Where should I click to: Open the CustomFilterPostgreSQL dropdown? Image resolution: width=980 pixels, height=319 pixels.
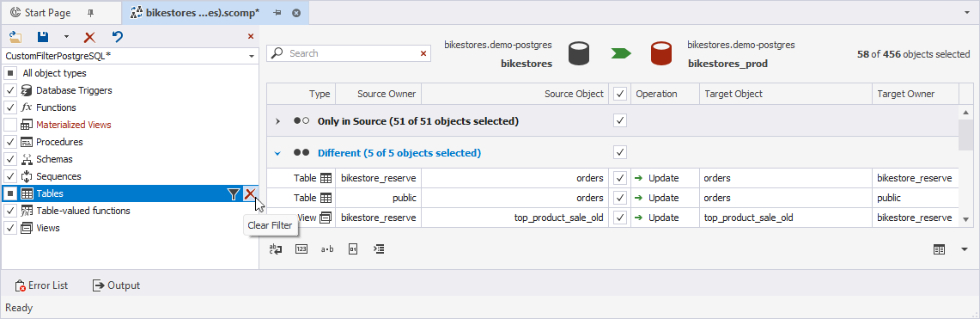[x=252, y=56]
